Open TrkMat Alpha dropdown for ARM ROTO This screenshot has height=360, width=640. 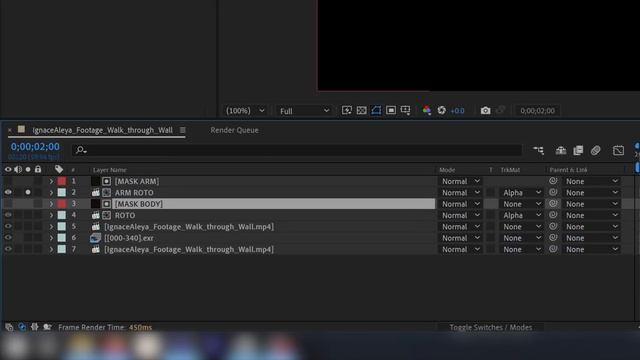click(522, 192)
